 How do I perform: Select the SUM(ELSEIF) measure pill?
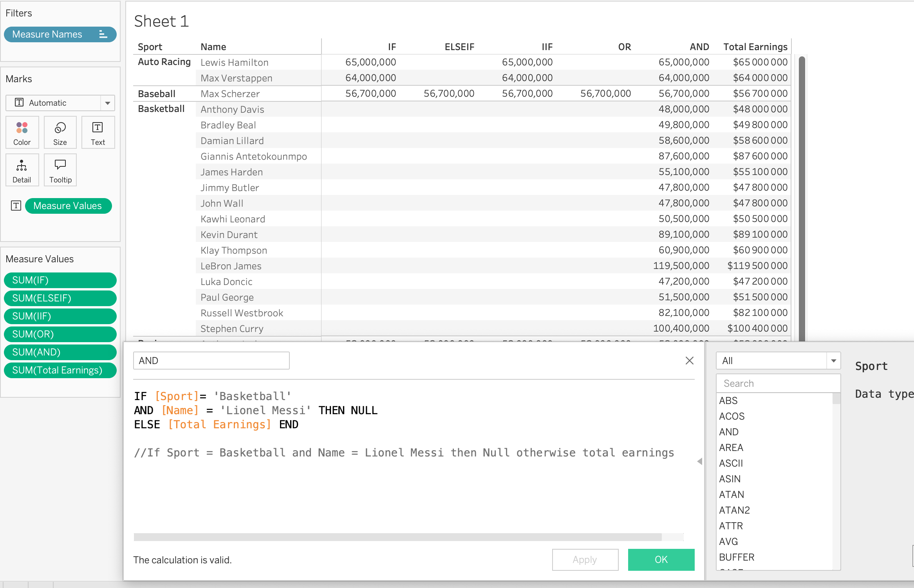click(x=60, y=298)
